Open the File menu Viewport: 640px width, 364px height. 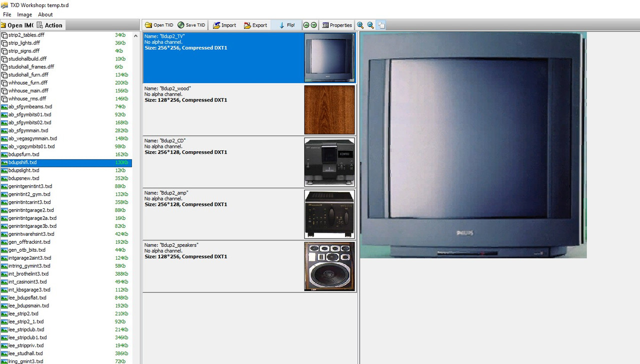point(7,14)
